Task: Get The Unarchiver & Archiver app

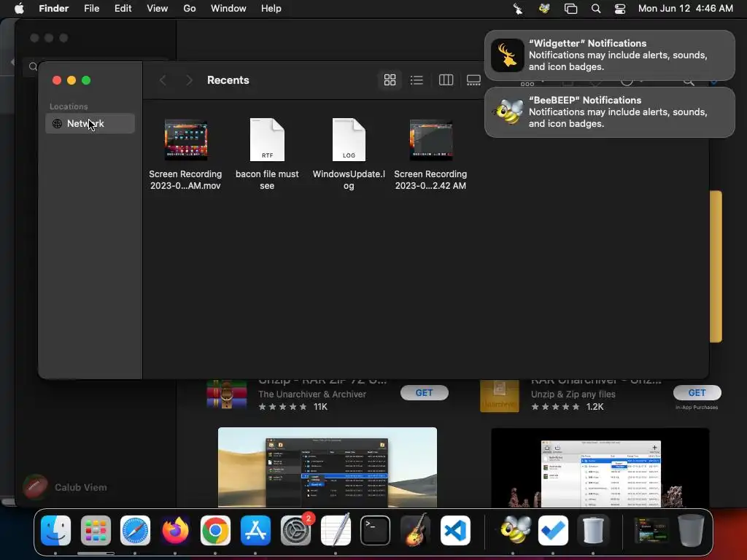Action: click(424, 393)
